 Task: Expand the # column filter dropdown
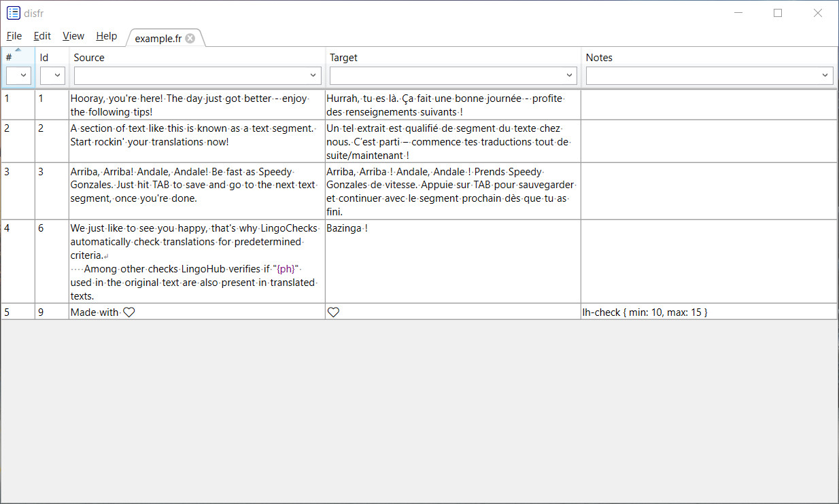(24, 75)
